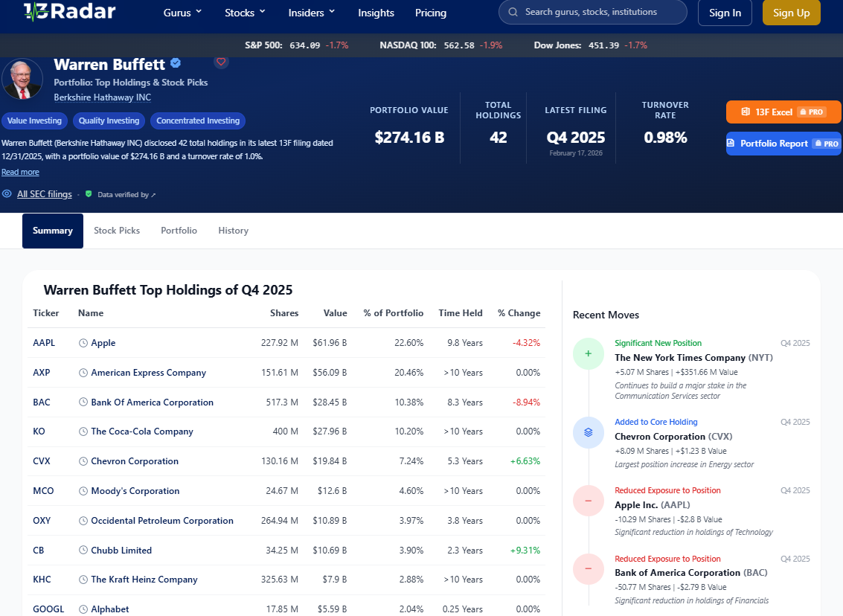
Task: Download the 13F Excel PRO file
Action: [x=783, y=112]
